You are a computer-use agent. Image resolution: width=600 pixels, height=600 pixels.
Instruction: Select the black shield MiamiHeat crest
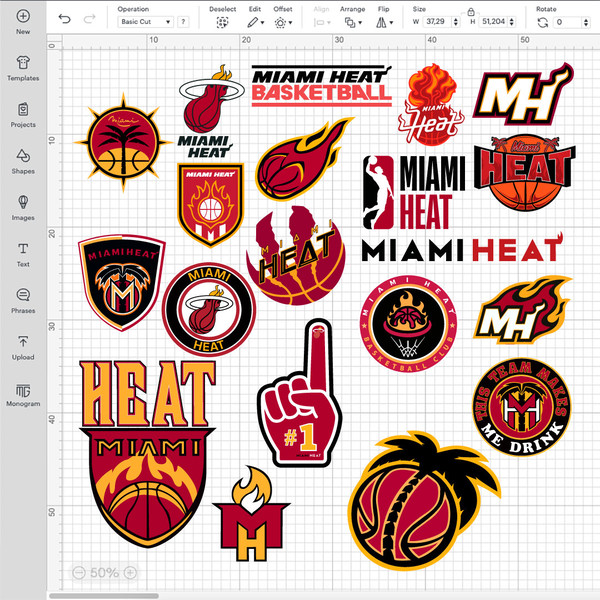pos(122,282)
